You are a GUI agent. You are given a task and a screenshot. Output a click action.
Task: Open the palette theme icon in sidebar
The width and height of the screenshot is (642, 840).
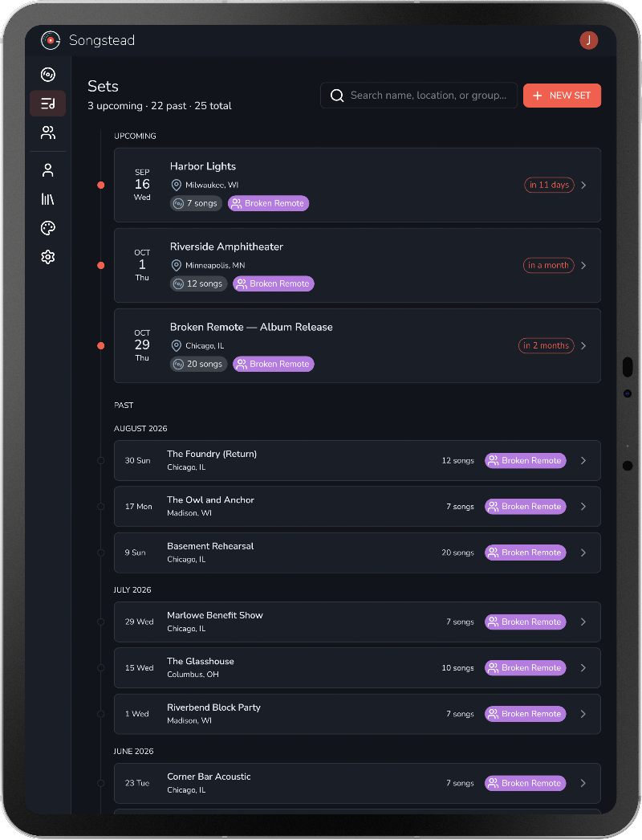[47, 228]
